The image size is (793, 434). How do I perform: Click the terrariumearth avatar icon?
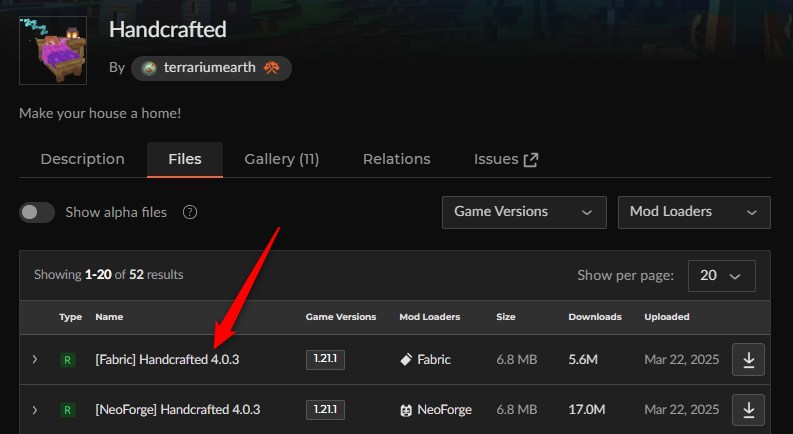(149, 68)
